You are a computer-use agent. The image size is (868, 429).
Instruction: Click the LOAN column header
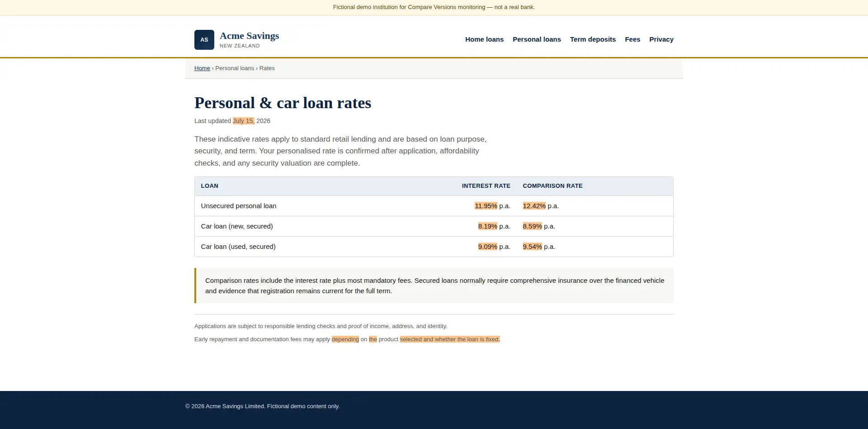click(x=209, y=186)
